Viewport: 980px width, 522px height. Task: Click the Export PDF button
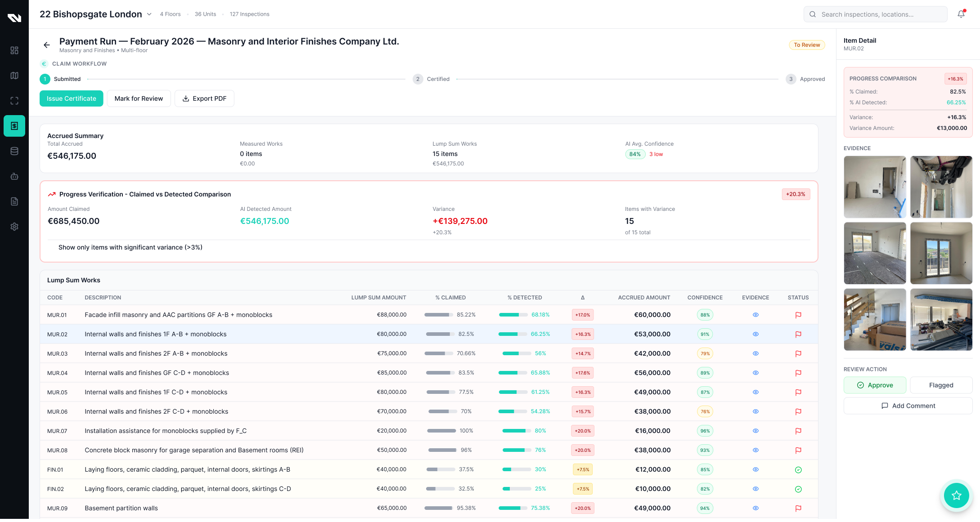[204, 98]
